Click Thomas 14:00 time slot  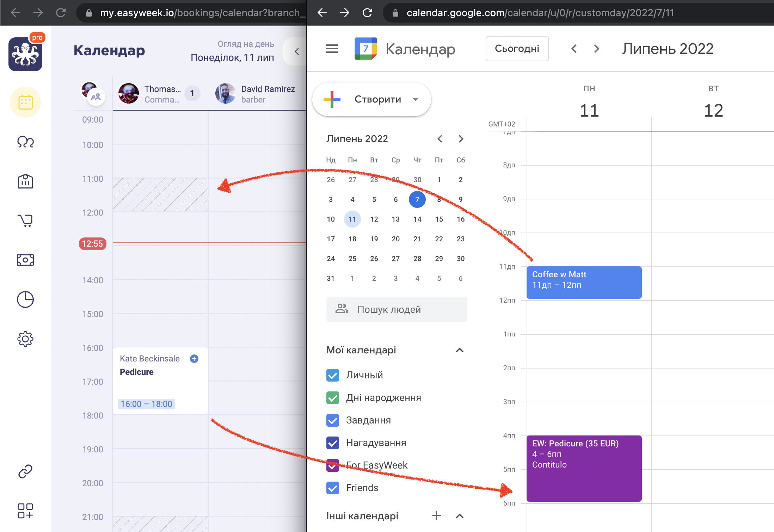pos(161,297)
